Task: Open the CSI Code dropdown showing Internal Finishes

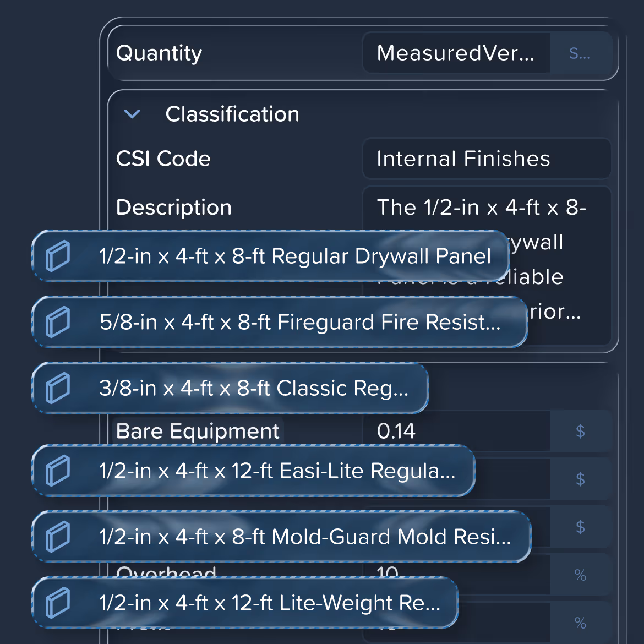Action: click(x=486, y=159)
